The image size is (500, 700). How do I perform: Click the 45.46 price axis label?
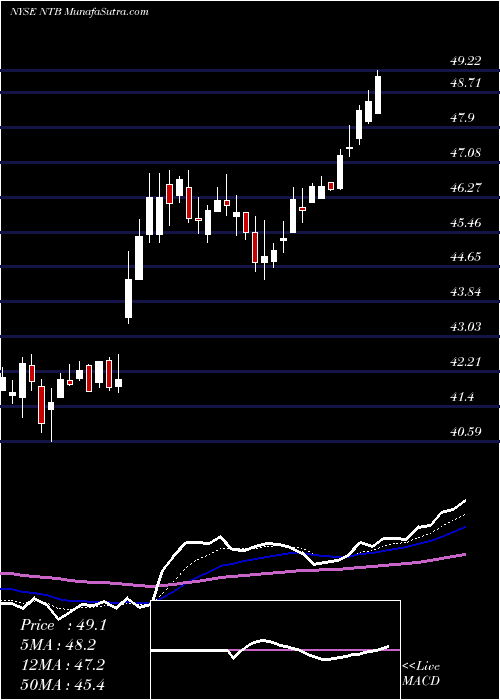click(x=466, y=222)
